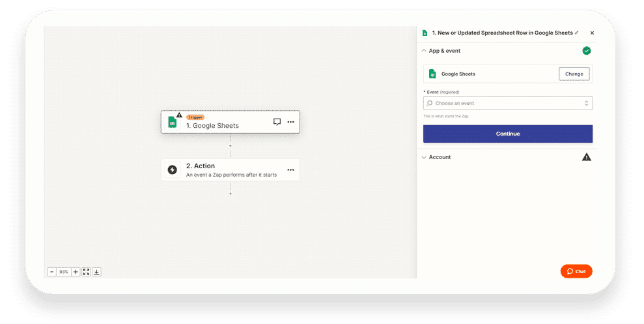644x324 pixels.
Task: Click the panel title New or Updated Spreadsheet Row
Action: (502, 33)
